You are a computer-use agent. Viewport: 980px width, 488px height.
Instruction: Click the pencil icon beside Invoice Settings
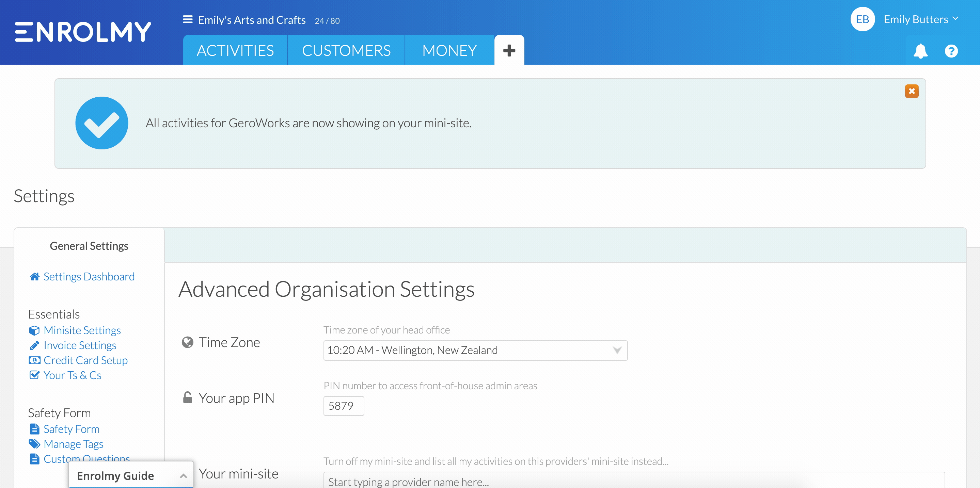[34, 345]
